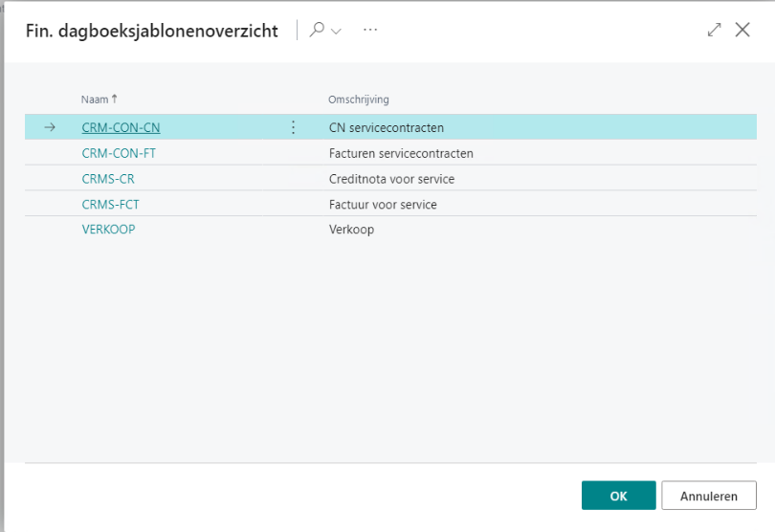Sort by the Naam column header
775x532 pixels.
95,100
